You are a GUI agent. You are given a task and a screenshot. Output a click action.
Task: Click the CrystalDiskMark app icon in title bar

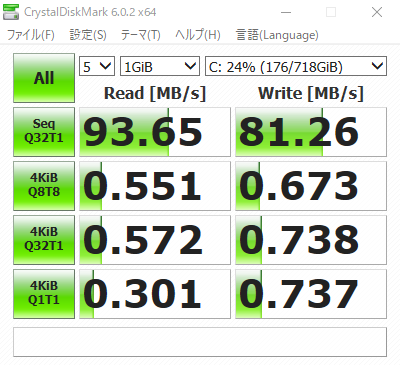(11, 12)
